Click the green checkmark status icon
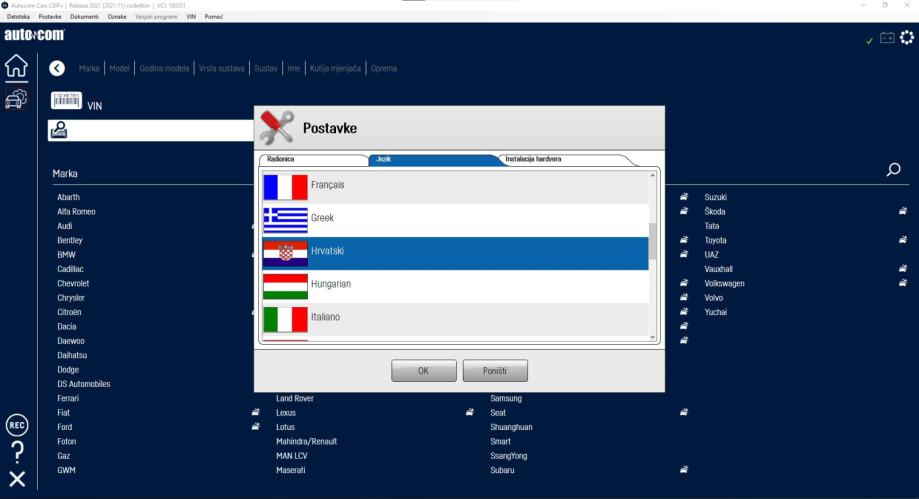Viewport: 919px width, 499px height. (x=869, y=40)
